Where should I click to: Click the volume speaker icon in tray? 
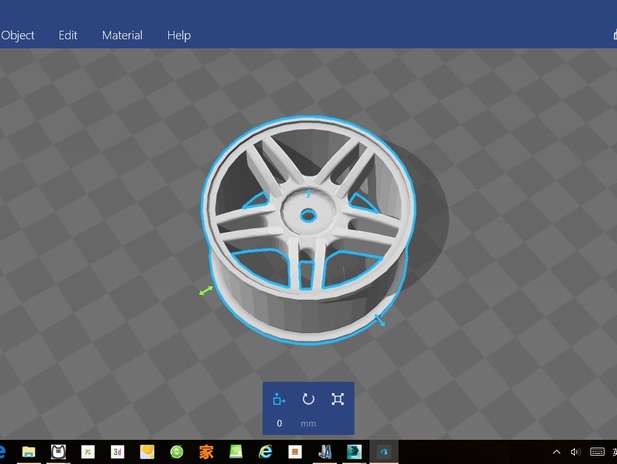tap(574, 452)
